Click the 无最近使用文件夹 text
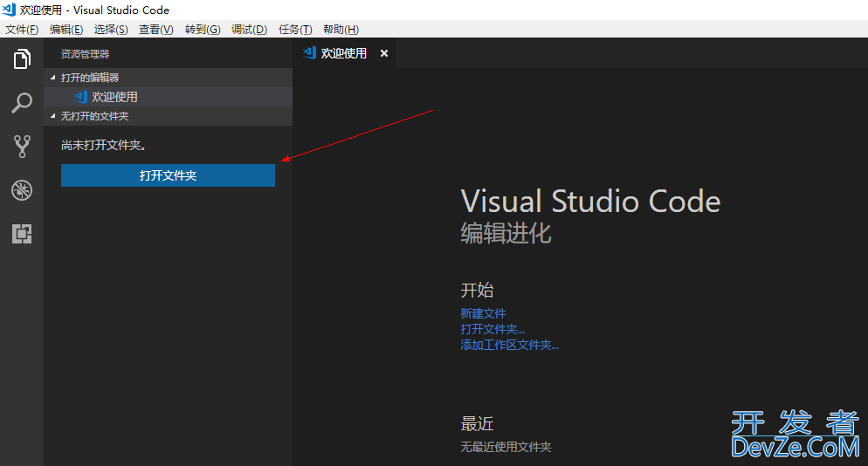The width and height of the screenshot is (868, 466). pos(506,447)
